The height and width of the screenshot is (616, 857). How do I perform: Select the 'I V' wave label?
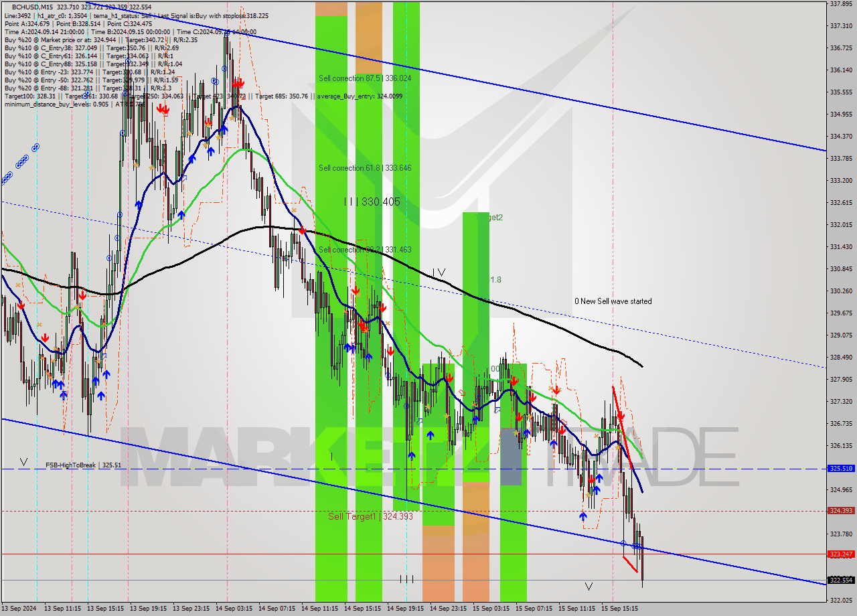[439, 272]
